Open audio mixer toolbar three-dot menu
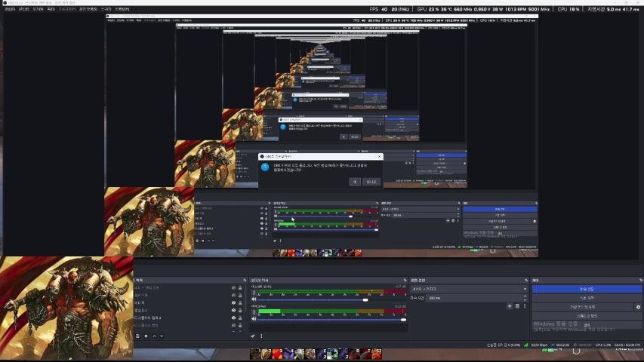This screenshot has width=644, height=362. [261, 336]
